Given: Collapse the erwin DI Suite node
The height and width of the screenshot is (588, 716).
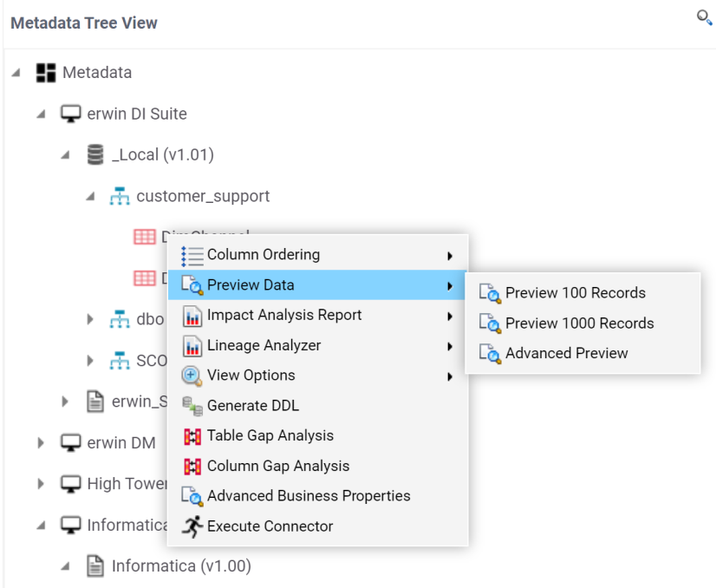Looking at the screenshot, I should (x=41, y=114).
